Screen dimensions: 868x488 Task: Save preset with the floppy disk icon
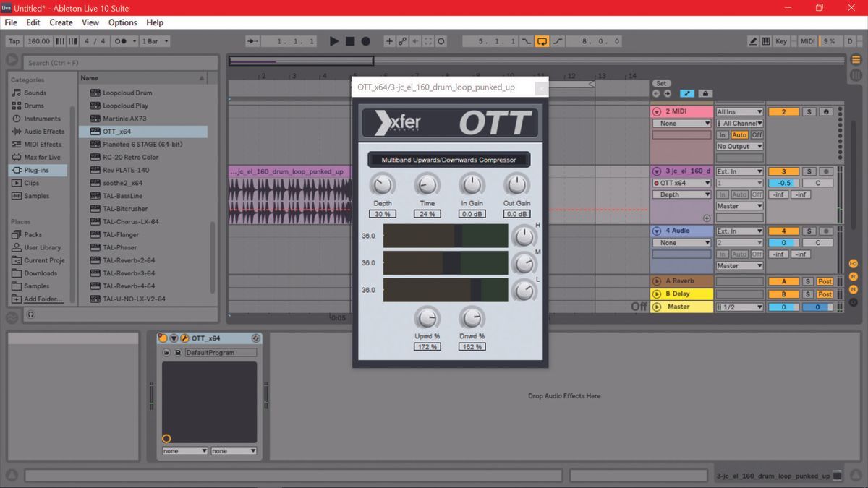[177, 353]
